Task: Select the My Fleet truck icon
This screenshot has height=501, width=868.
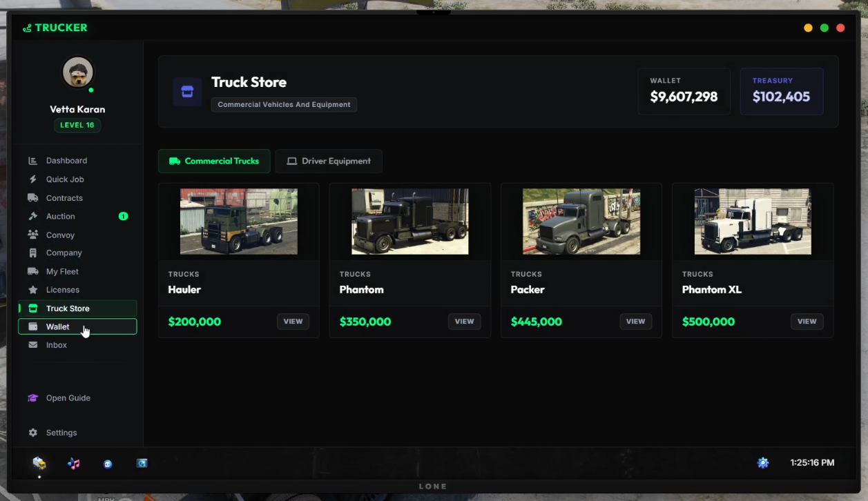Action: point(32,272)
